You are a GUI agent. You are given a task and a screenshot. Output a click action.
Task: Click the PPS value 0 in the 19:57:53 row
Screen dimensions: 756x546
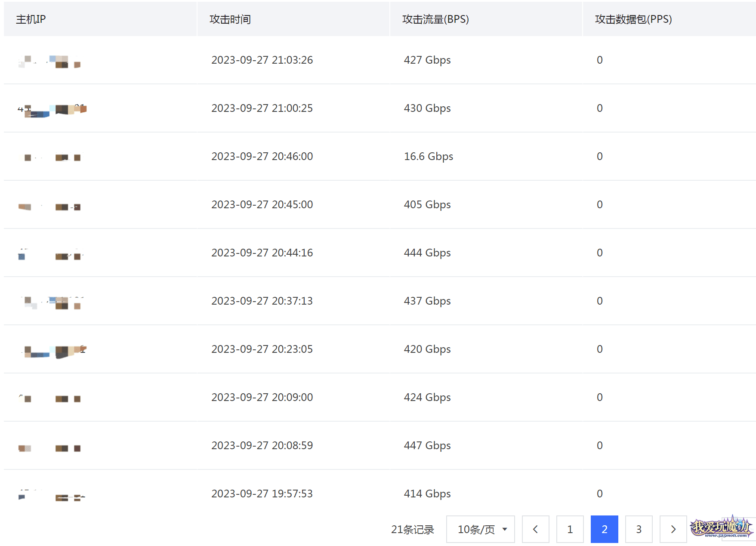tap(600, 494)
